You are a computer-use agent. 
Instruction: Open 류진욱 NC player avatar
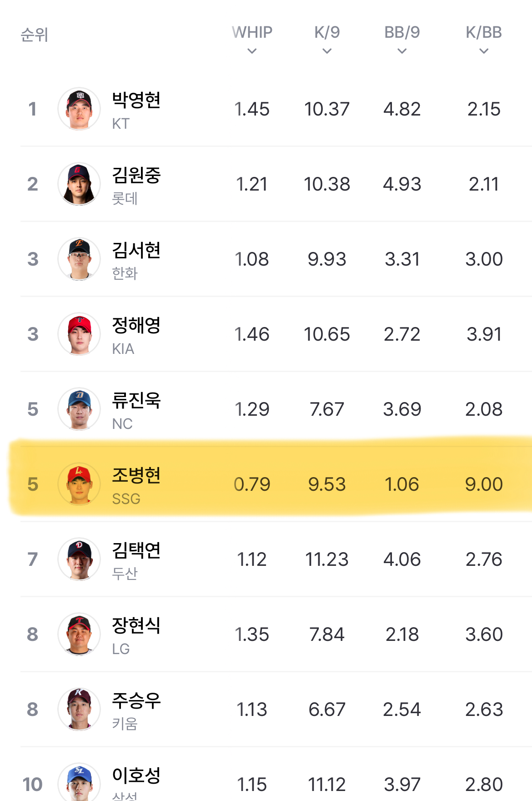pos(79,409)
